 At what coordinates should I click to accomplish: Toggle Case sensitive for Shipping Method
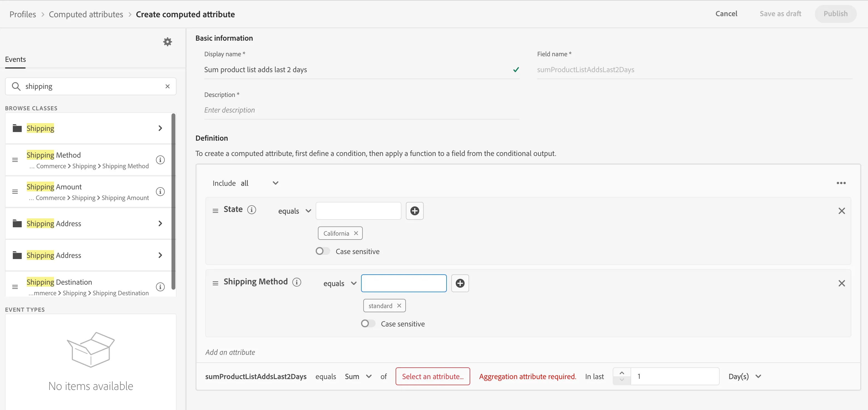click(x=368, y=324)
